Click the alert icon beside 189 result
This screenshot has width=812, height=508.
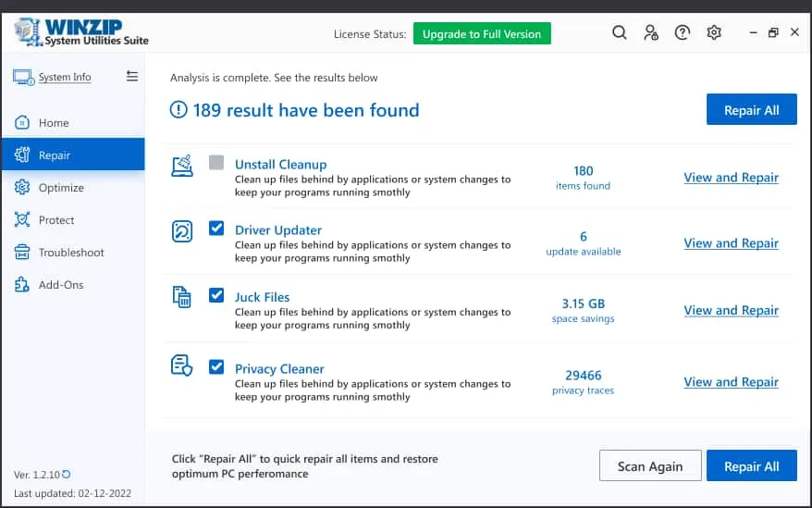pyautogui.click(x=178, y=109)
